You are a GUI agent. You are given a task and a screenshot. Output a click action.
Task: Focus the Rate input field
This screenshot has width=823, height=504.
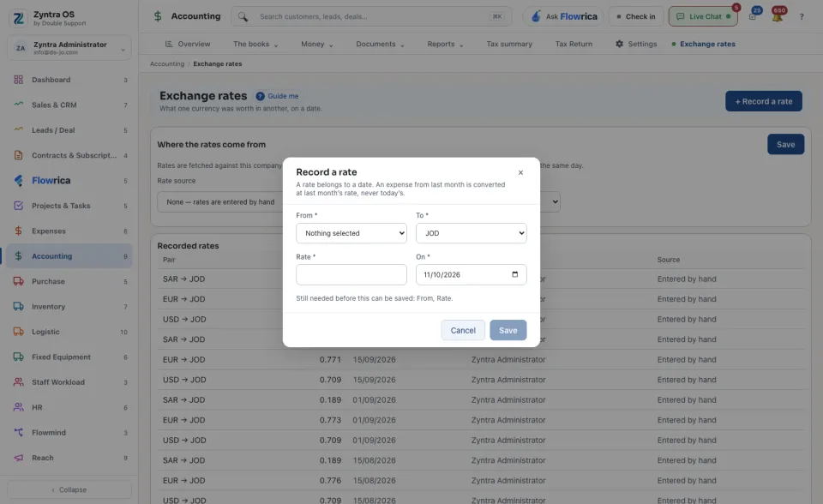click(351, 274)
